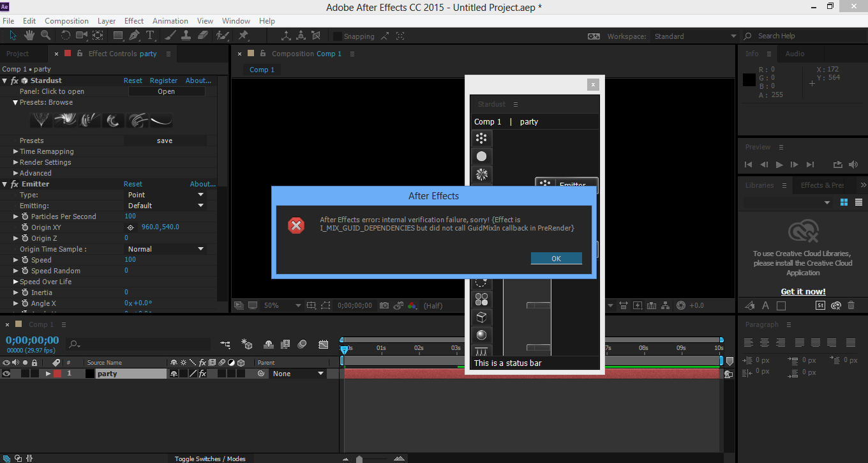Click OK in the error dialog
The width and height of the screenshot is (868, 463).
pos(556,259)
